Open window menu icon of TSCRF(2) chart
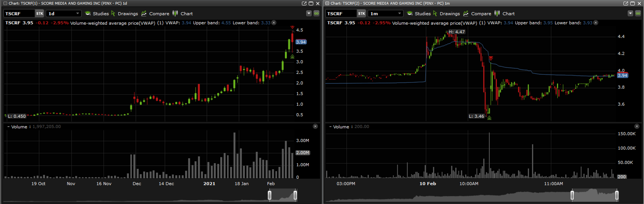644x204 pixels. 327,3
